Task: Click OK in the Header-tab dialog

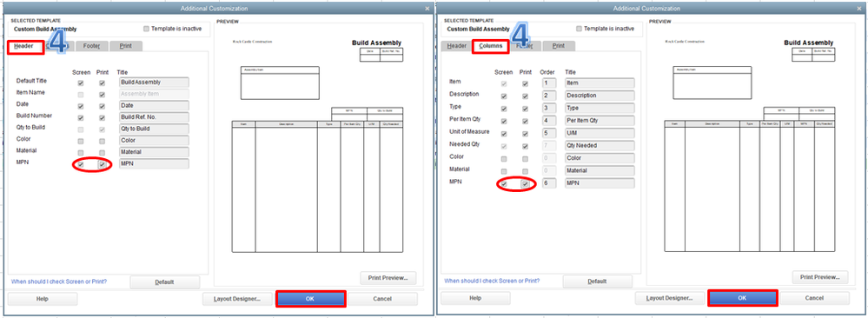Action: [310, 299]
